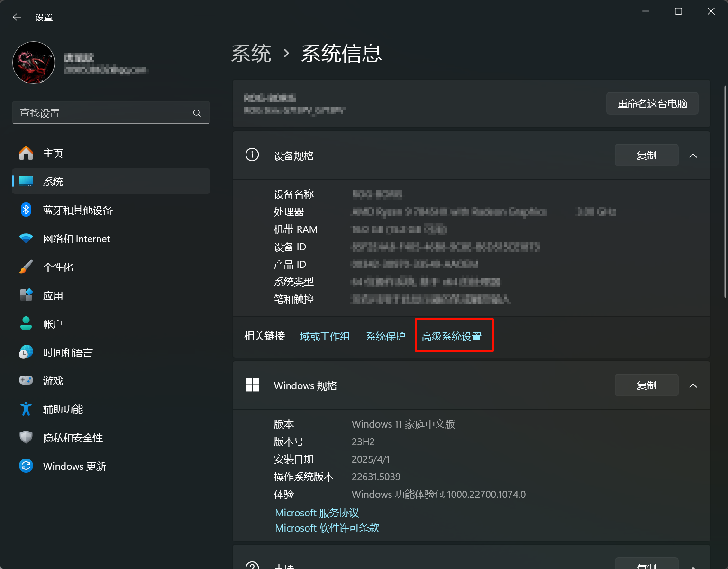Open the 系统保护 link
The width and height of the screenshot is (728, 569).
point(386,336)
